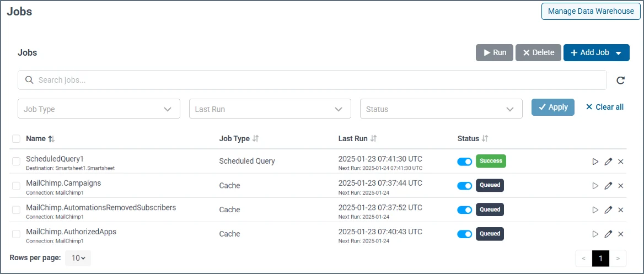Click the MailChimp.Campaigns job name
This screenshot has height=274, width=644.
[x=63, y=183]
